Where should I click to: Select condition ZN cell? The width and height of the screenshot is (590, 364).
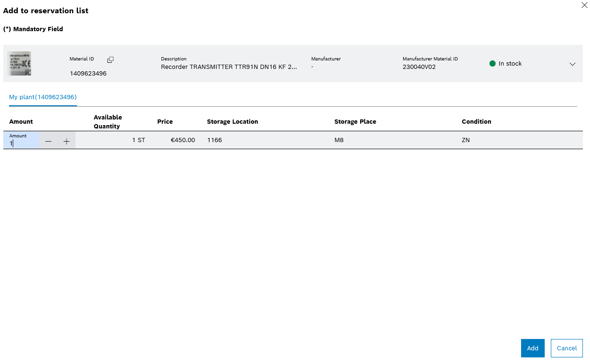click(x=466, y=140)
